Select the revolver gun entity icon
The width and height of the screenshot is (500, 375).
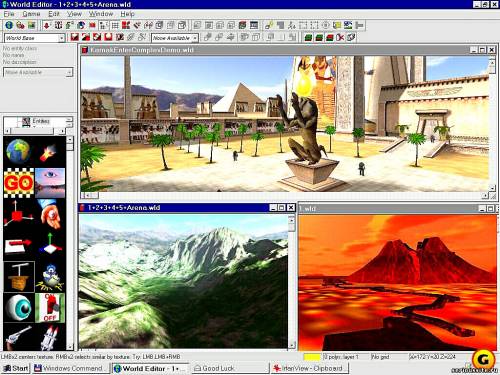point(19,337)
